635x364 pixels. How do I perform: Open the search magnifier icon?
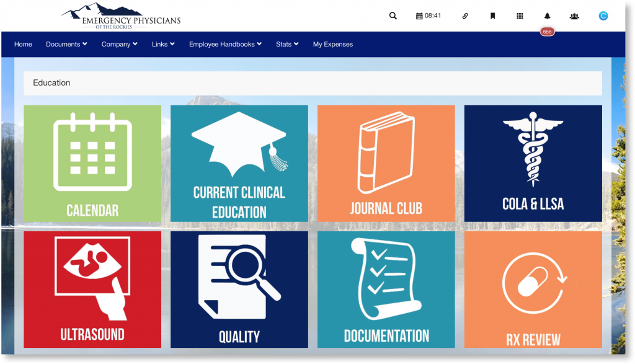[393, 16]
